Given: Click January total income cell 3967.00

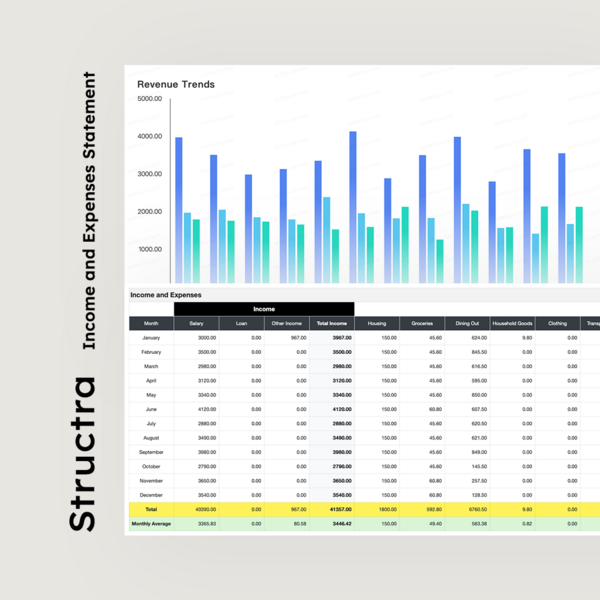Looking at the screenshot, I should coord(332,338).
